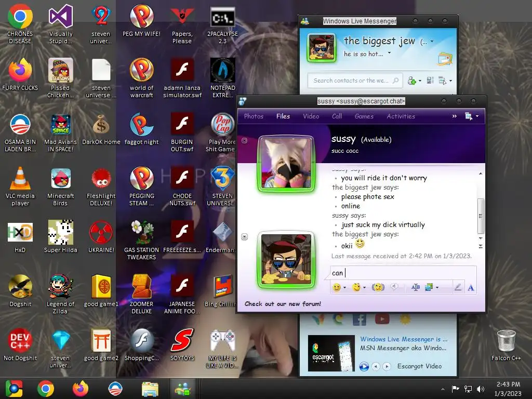Open the Papers, Please desktop icon
This screenshot has height=399, width=532.
(182, 24)
